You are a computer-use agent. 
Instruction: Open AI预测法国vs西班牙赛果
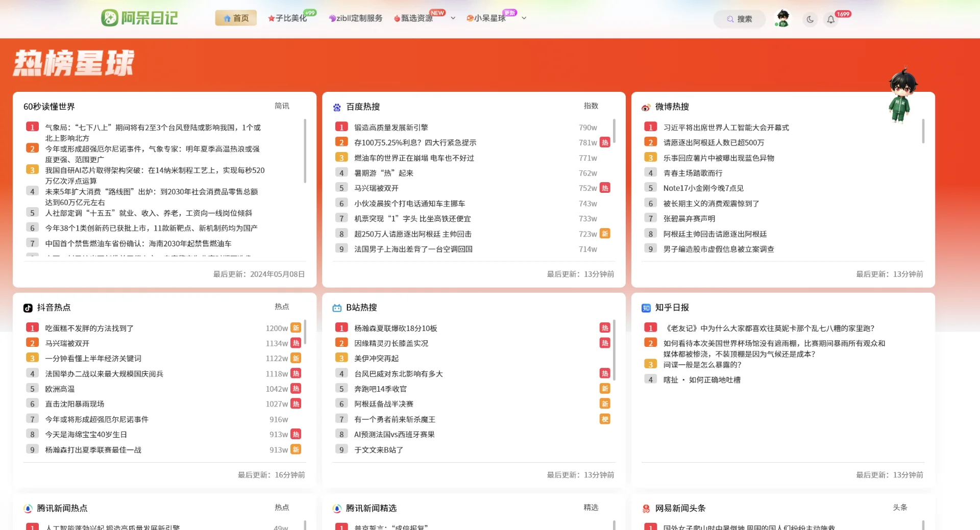[x=394, y=435]
